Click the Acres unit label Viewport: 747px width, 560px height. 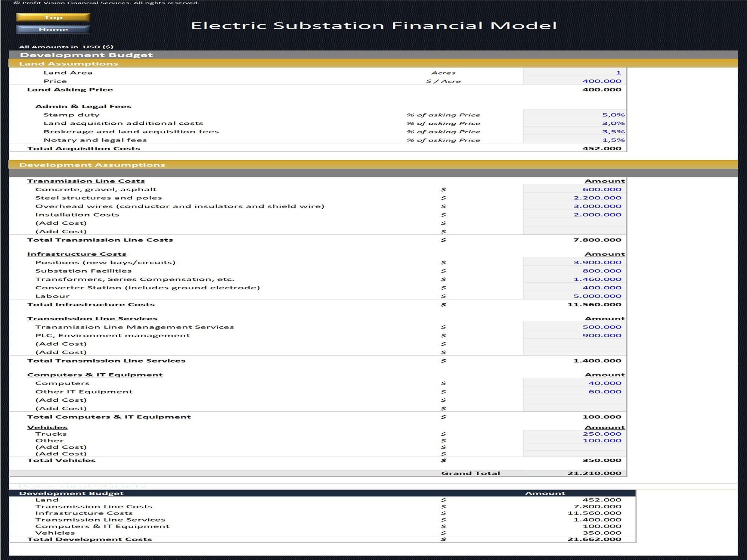click(x=443, y=73)
